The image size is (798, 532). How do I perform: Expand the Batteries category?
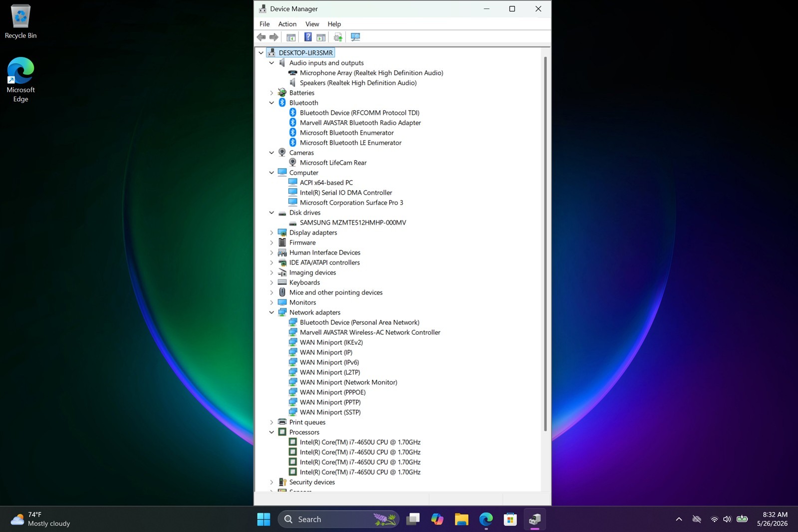[271, 93]
